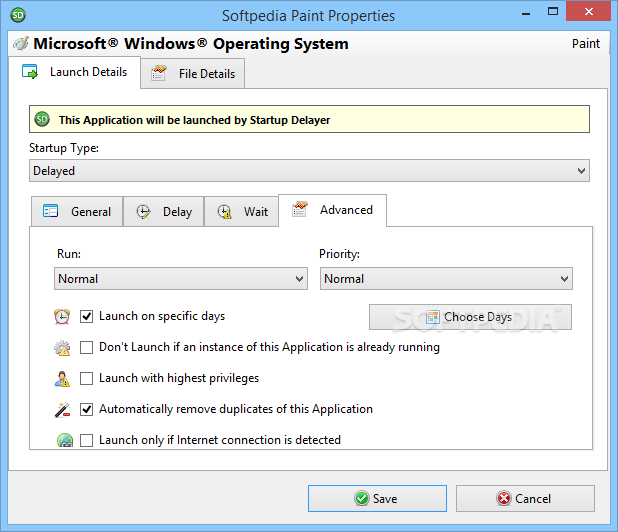
Task: Open the Wait sub-tab
Action: (x=241, y=212)
